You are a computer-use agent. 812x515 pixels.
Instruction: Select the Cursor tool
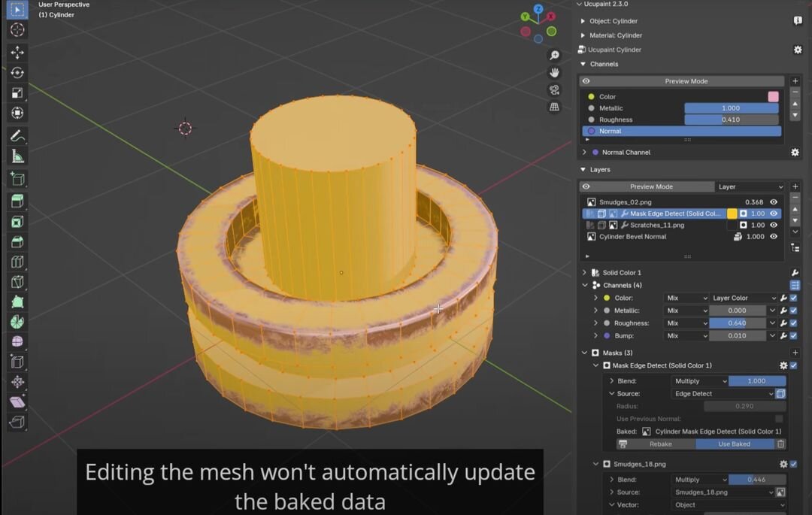(17, 29)
